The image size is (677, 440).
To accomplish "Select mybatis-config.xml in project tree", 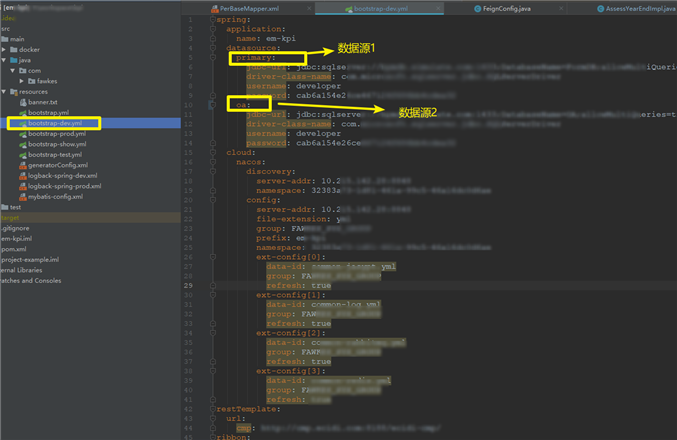I will [x=55, y=197].
